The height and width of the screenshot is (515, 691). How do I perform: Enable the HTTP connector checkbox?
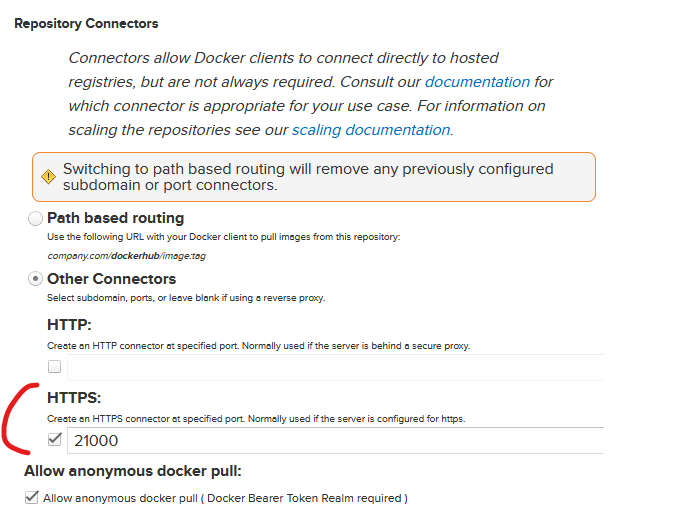point(56,367)
